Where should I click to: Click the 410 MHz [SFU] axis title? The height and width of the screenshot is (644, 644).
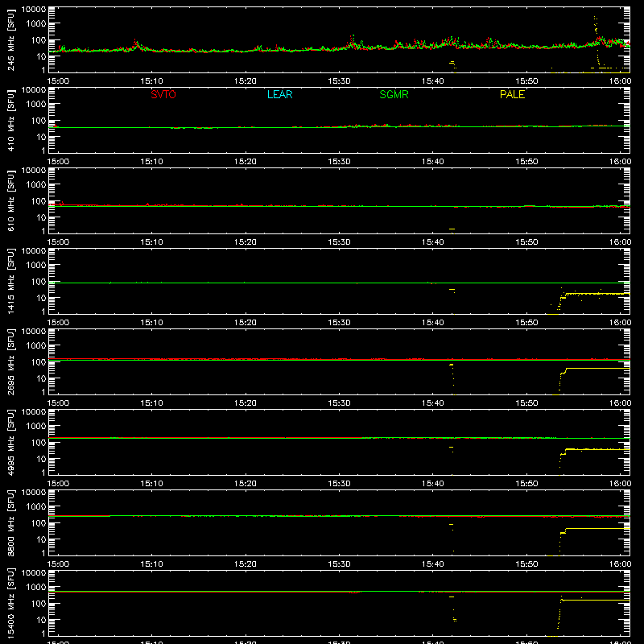(x=11, y=120)
